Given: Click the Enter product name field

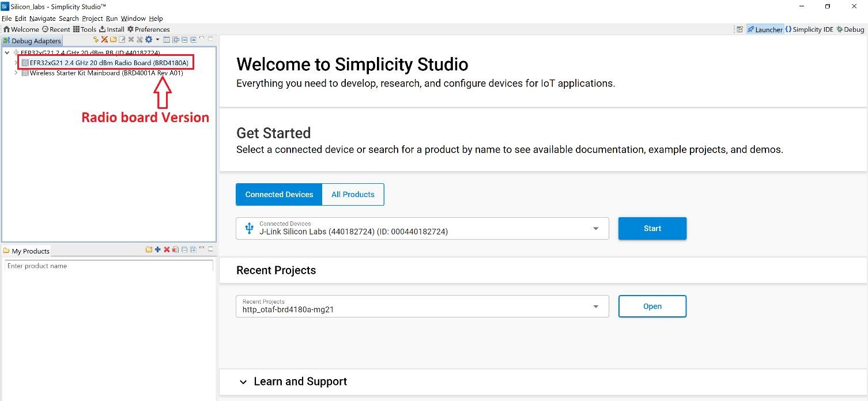Looking at the screenshot, I should point(108,266).
